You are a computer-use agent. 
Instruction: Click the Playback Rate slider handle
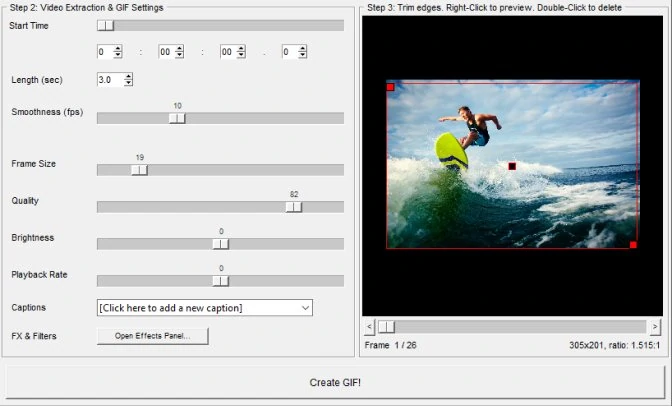221,281
